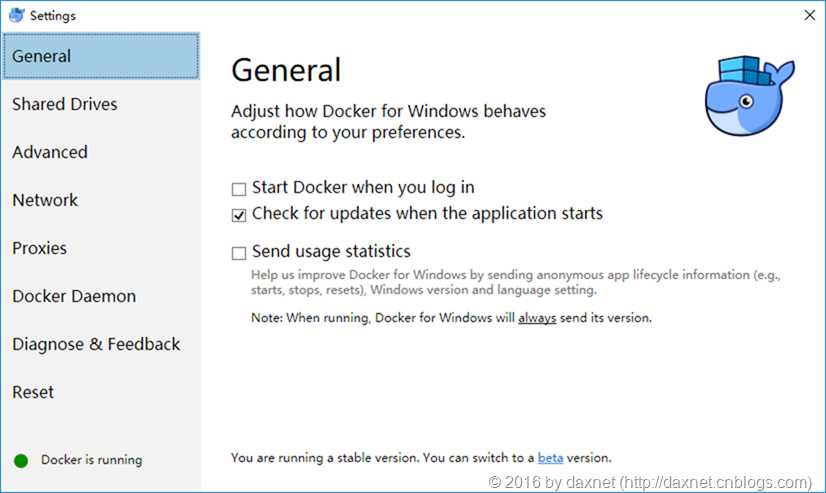Switch to the Network tab
Image resolution: width=826 pixels, height=493 pixels.
45,200
